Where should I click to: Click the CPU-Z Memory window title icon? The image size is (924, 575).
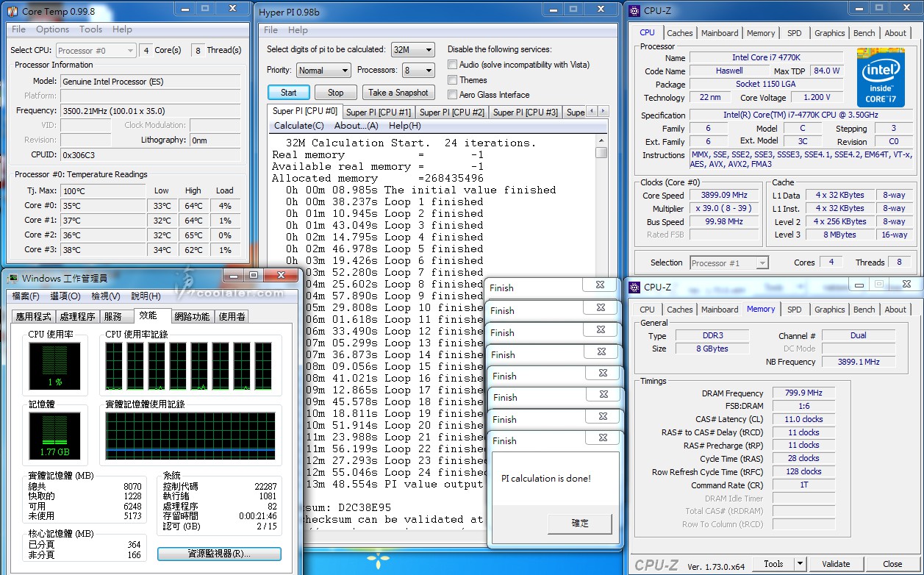(x=634, y=287)
